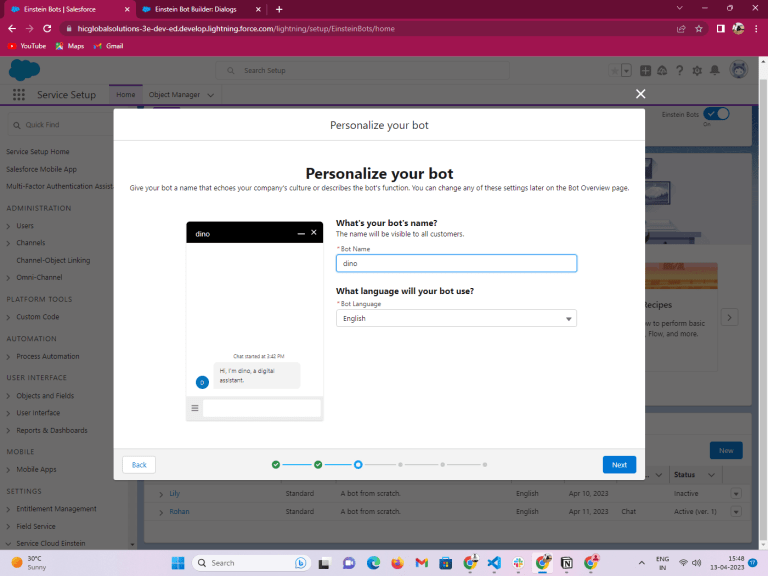Click the dino bot avatar in chat preview
Viewport: 768px width, 576px height.
click(202, 382)
